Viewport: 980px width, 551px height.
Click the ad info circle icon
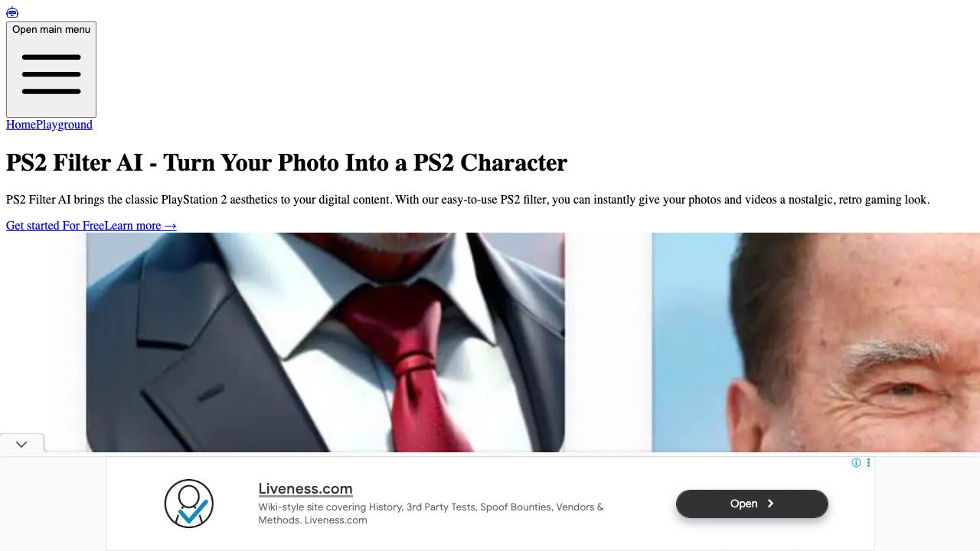(856, 463)
